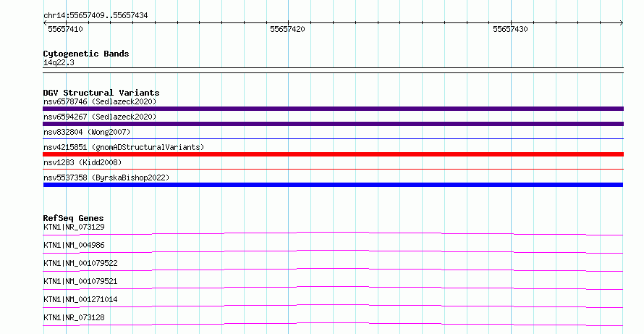Open the KTN1|NM_001271014 transcript label
Image resolution: width=644 pixels, height=334 pixels.
(x=80, y=299)
